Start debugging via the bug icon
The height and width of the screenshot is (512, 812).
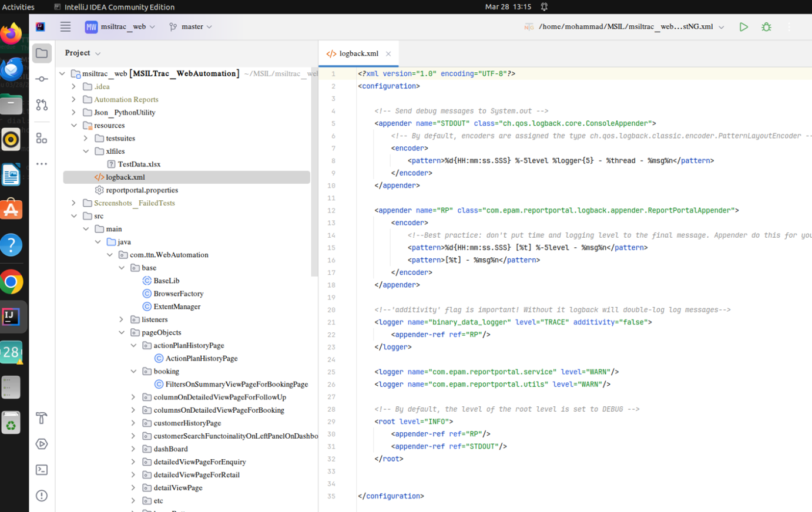(x=766, y=26)
